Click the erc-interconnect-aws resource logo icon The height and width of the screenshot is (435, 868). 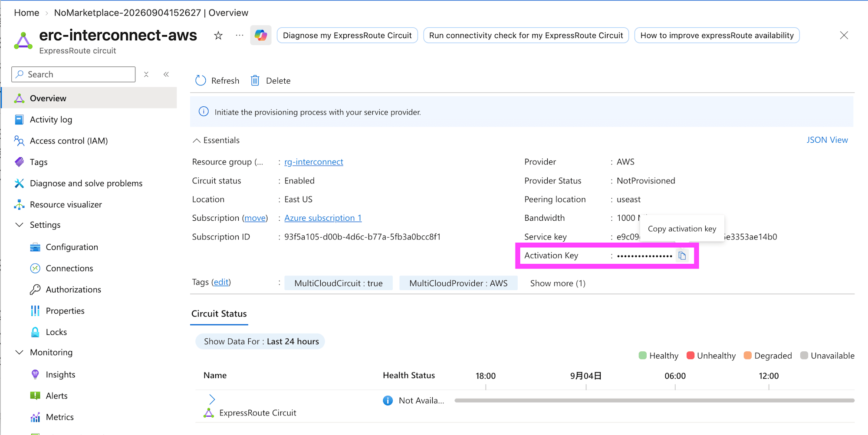pos(23,41)
